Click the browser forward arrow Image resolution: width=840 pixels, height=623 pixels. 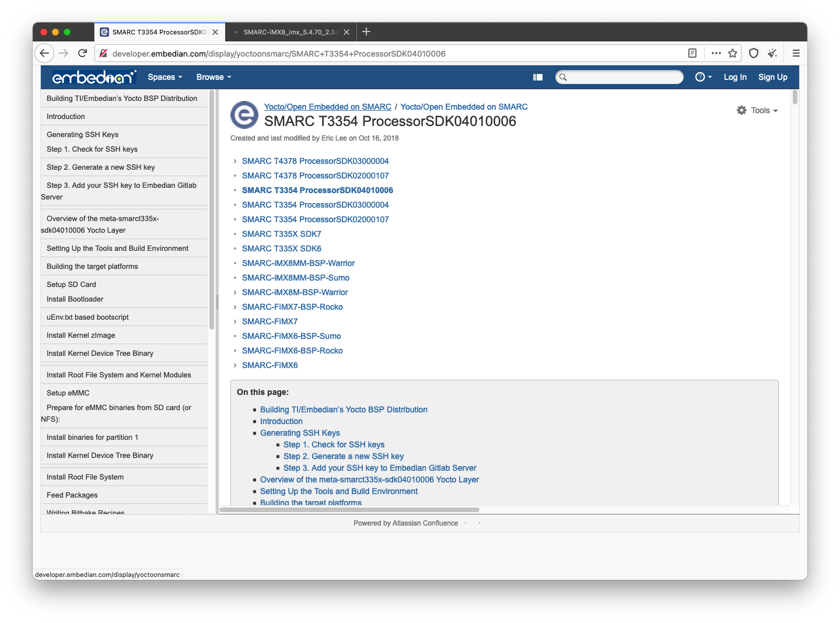coord(64,53)
